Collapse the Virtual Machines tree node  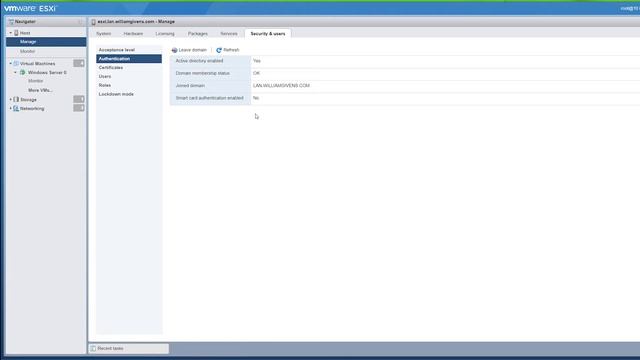11,64
